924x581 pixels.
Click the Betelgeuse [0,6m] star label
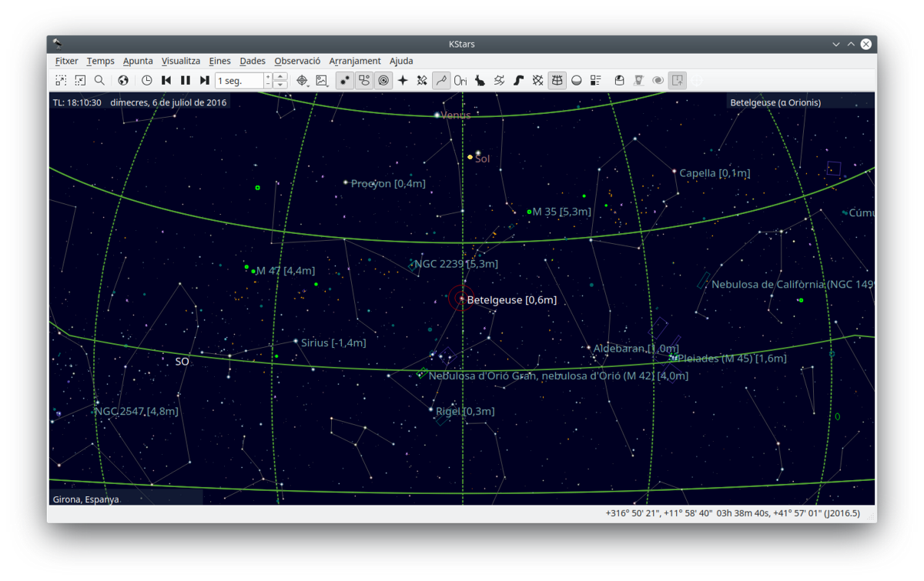511,300
